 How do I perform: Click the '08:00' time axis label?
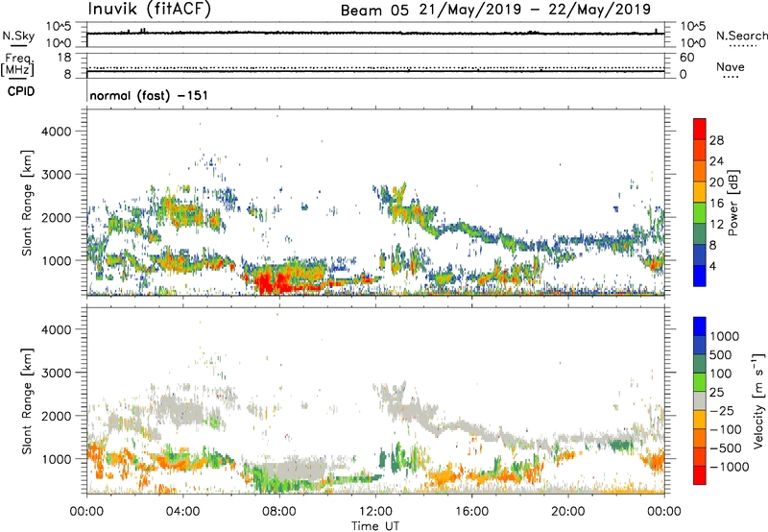[x=278, y=512]
